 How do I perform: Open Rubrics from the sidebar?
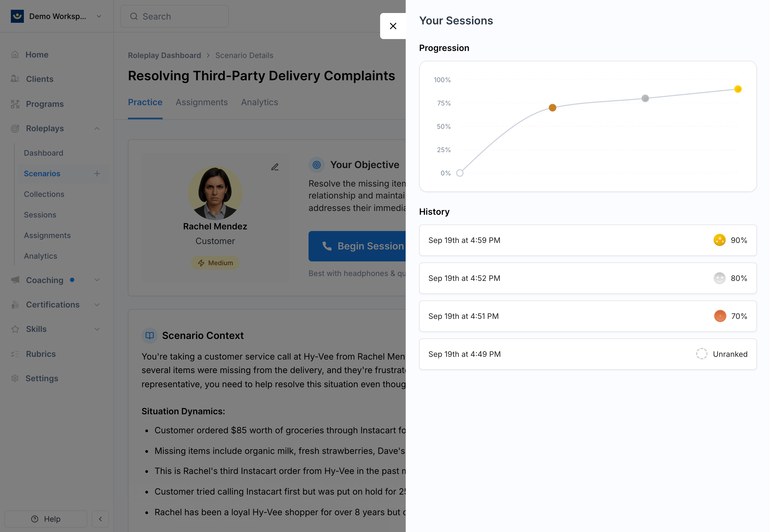click(x=41, y=354)
